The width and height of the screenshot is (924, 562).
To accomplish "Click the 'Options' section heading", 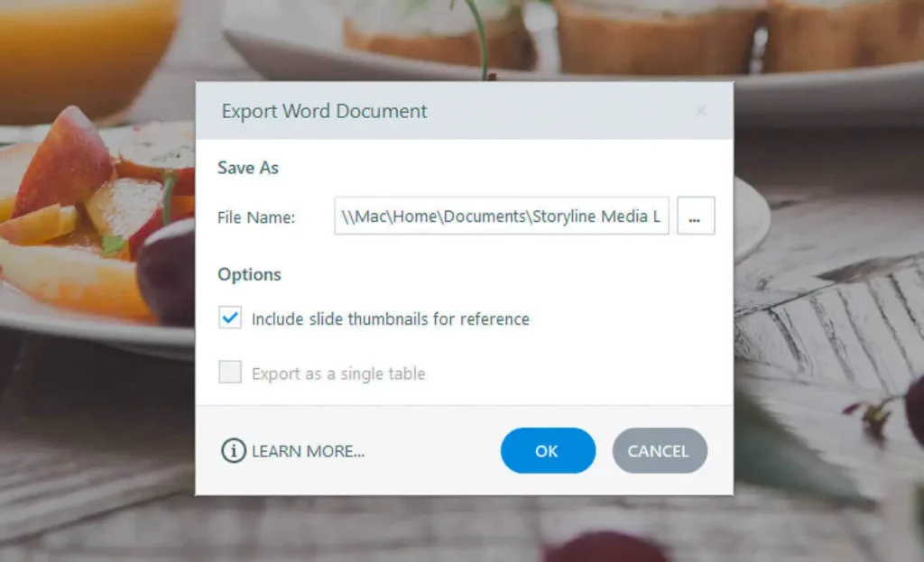I will [249, 274].
